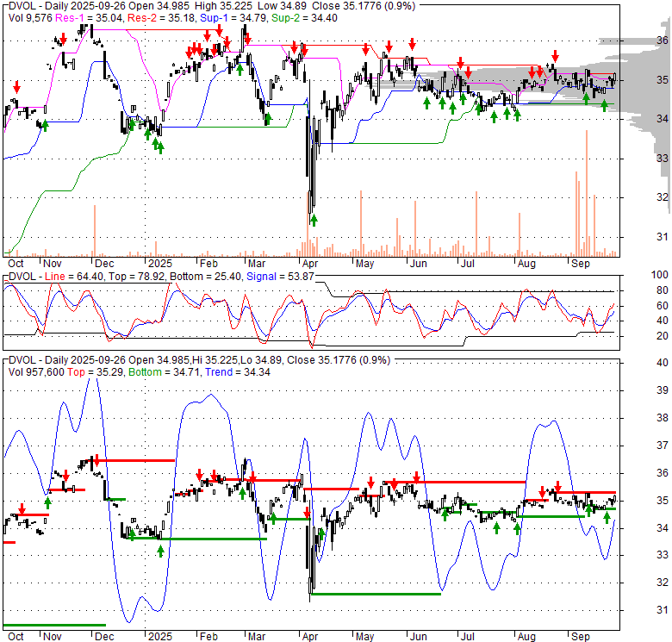672x642 pixels.
Task: Select the 'Top = 78.92' oscillator label
Action: [137, 277]
